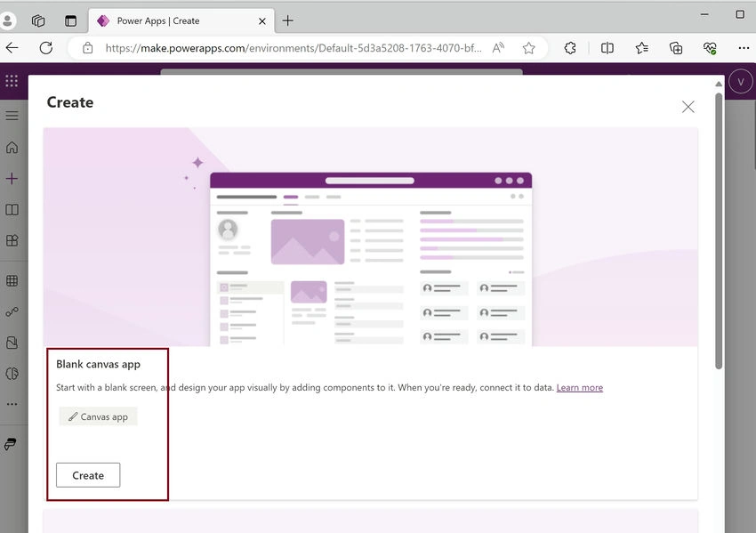The width and height of the screenshot is (756, 533).
Task: Open the icon below Solutions in the sidebar
Action: 12,374
